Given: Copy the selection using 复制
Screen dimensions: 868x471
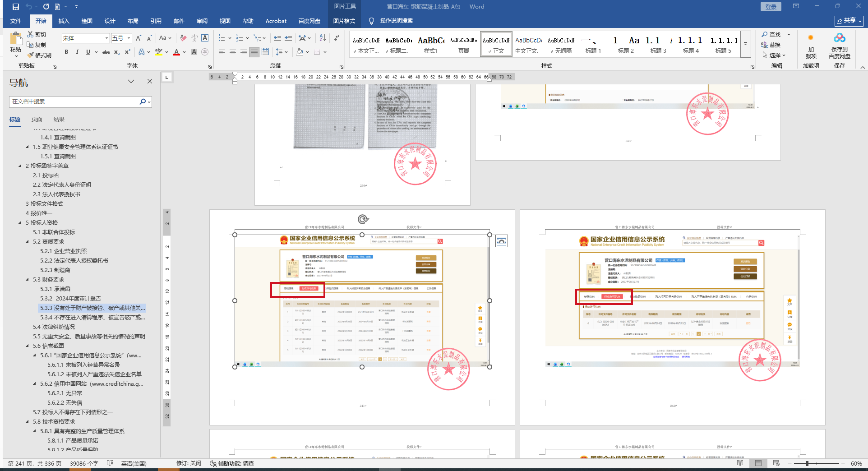Looking at the screenshot, I should 37,45.
